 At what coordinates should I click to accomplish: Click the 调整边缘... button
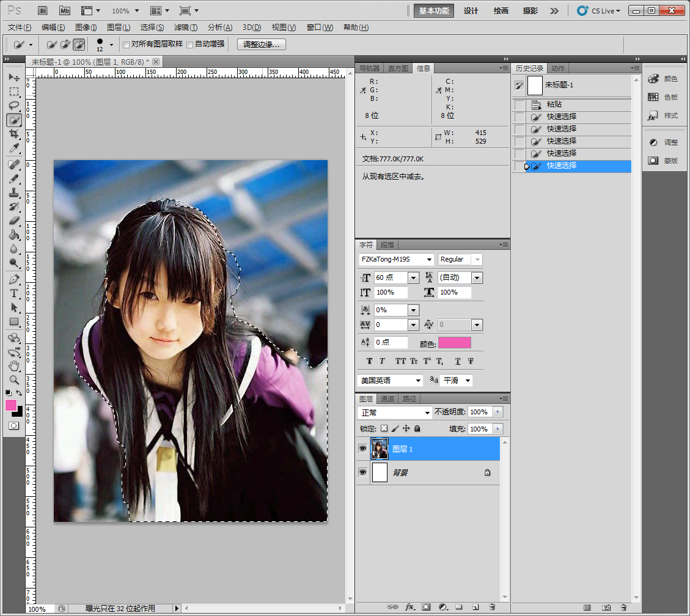262,45
